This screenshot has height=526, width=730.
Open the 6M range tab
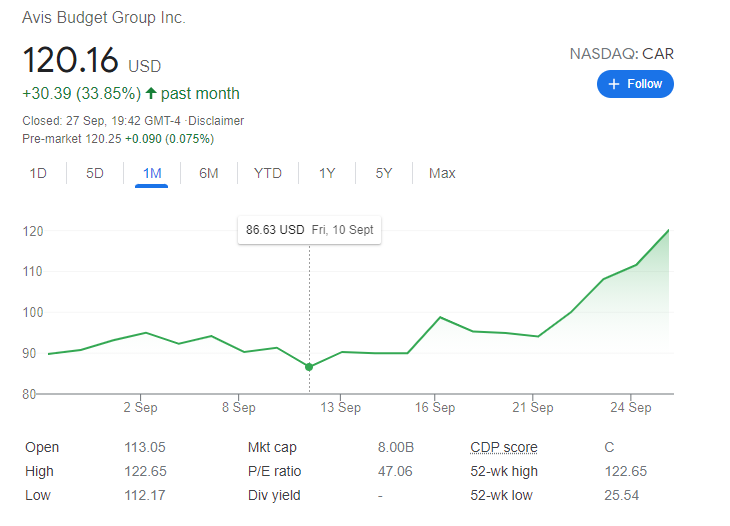209,173
